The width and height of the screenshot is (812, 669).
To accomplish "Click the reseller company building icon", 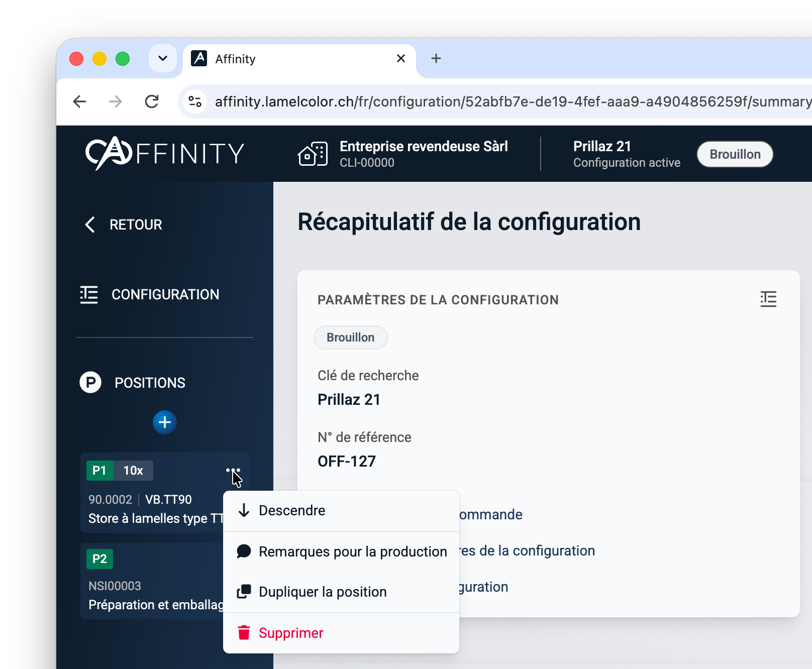I will pos(313,154).
